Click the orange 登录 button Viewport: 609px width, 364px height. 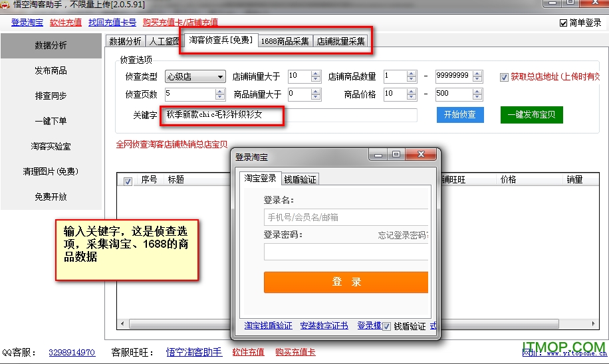point(346,282)
